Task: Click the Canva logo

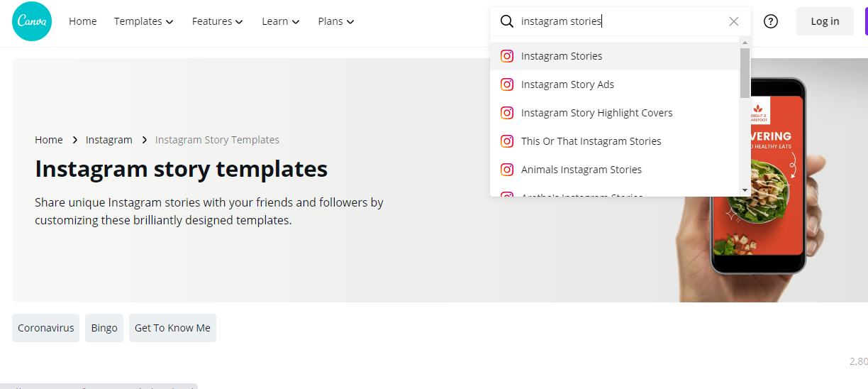Action: tap(30, 21)
